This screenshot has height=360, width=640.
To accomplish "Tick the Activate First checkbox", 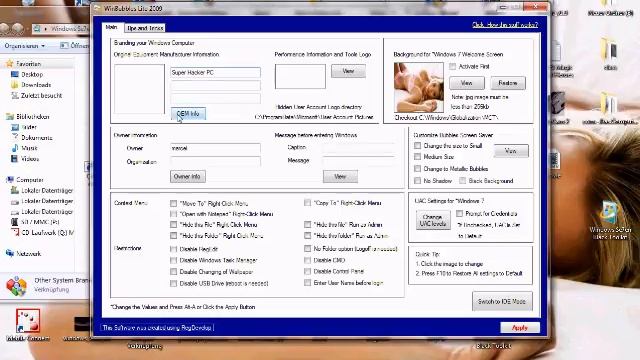I will (x=452, y=66).
